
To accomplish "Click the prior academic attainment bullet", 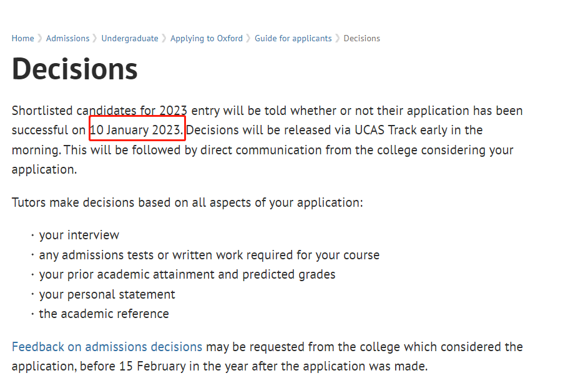I will 187,274.
